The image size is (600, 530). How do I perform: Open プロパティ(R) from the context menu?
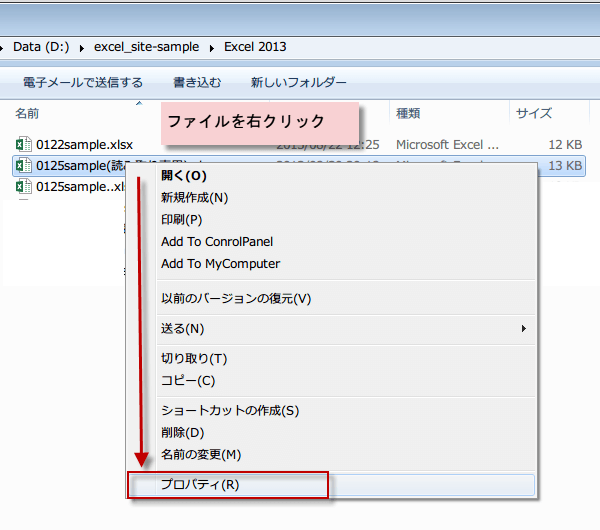point(331,485)
